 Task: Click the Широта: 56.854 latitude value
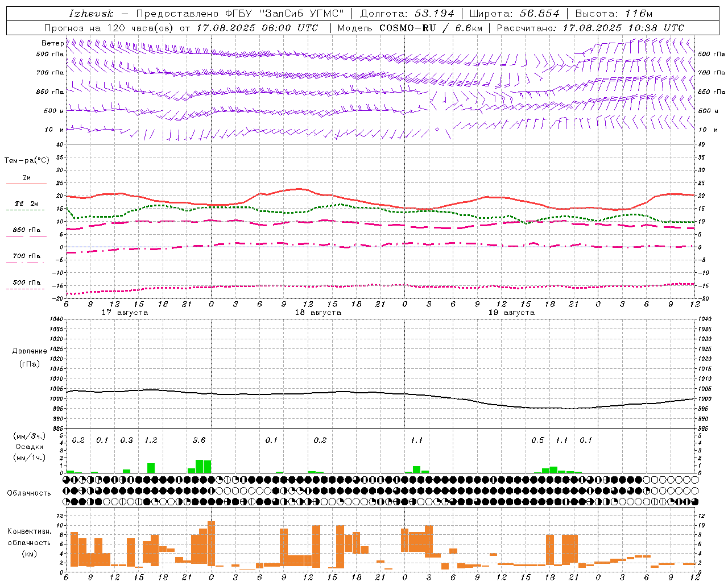tap(514, 14)
